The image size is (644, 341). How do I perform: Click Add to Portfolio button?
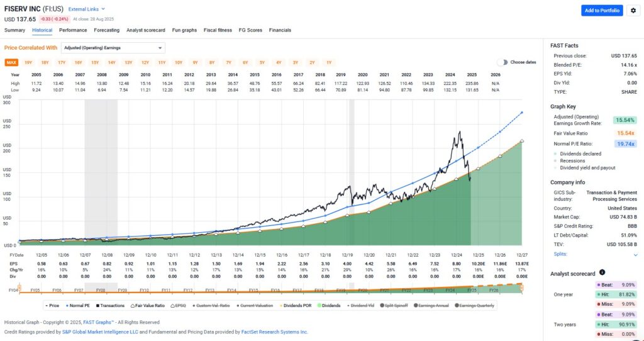[x=602, y=11]
